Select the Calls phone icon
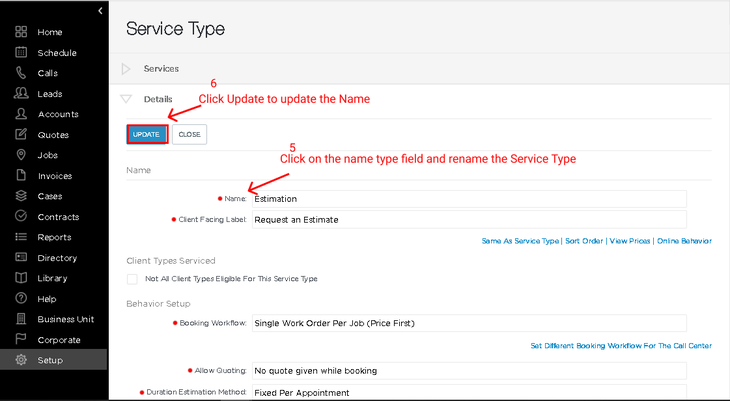This screenshot has height=401, width=730. (x=21, y=73)
